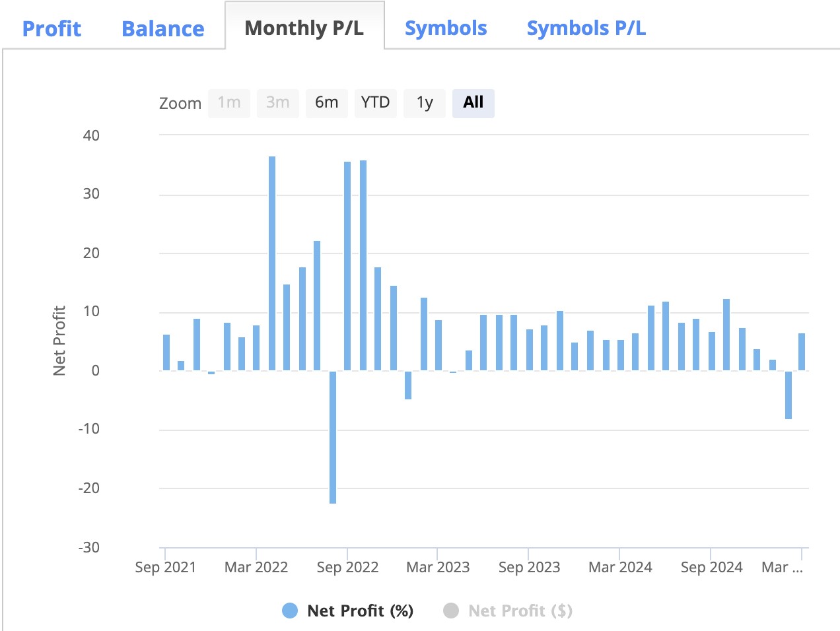Click the negative bar near -8 in 2025
The width and height of the screenshot is (840, 631).
coord(788,395)
